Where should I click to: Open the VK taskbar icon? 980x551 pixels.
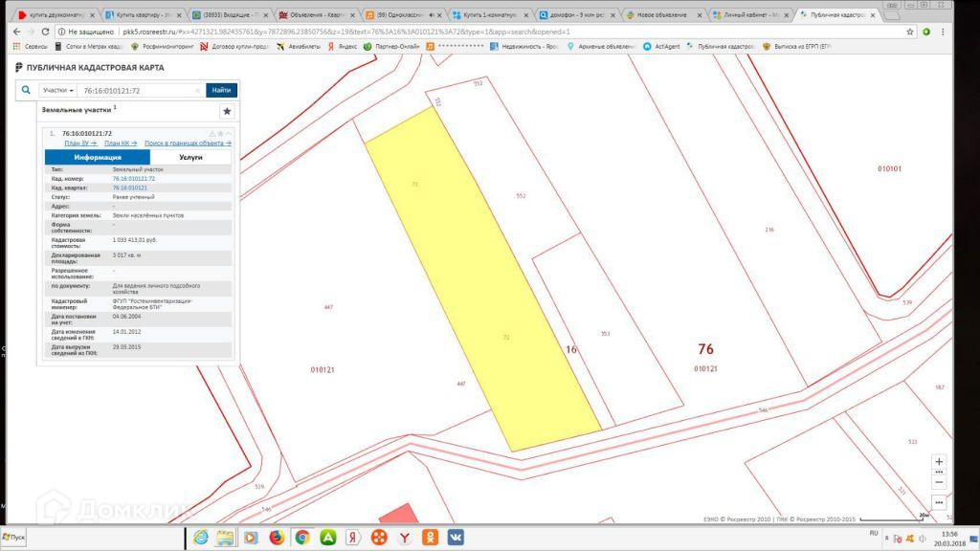pos(456,538)
